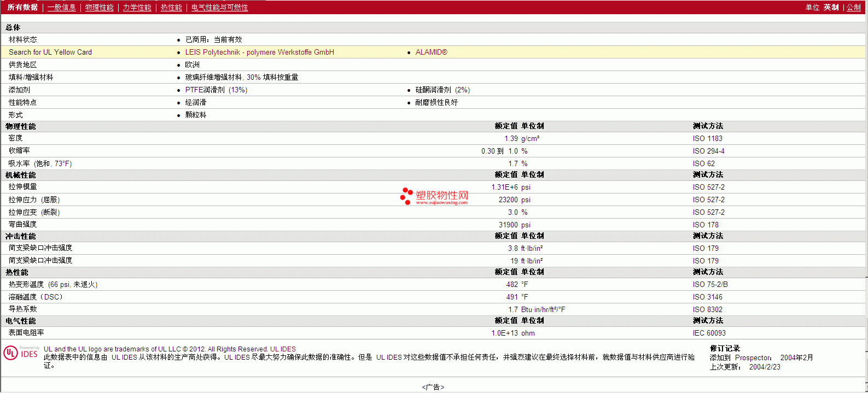The width and height of the screenshot is (868, 393).
Task: Click the 冲击性能 section header
Action: [21, 236]
